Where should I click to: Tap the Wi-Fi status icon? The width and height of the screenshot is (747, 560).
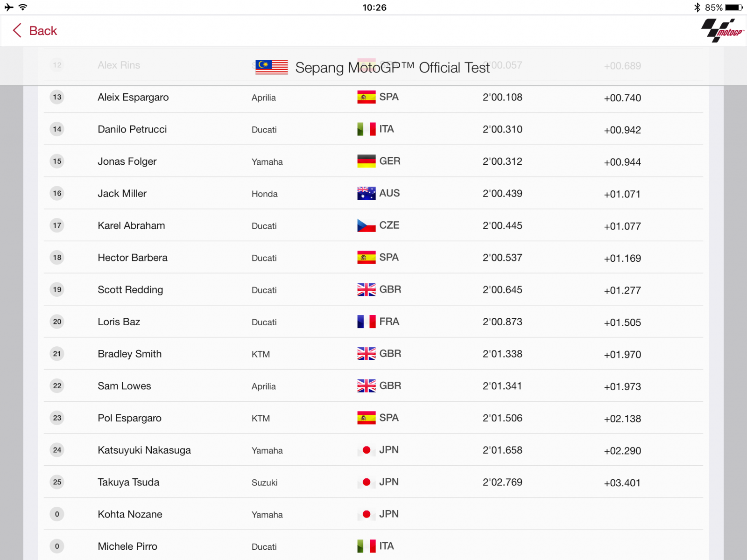point(23,7)
